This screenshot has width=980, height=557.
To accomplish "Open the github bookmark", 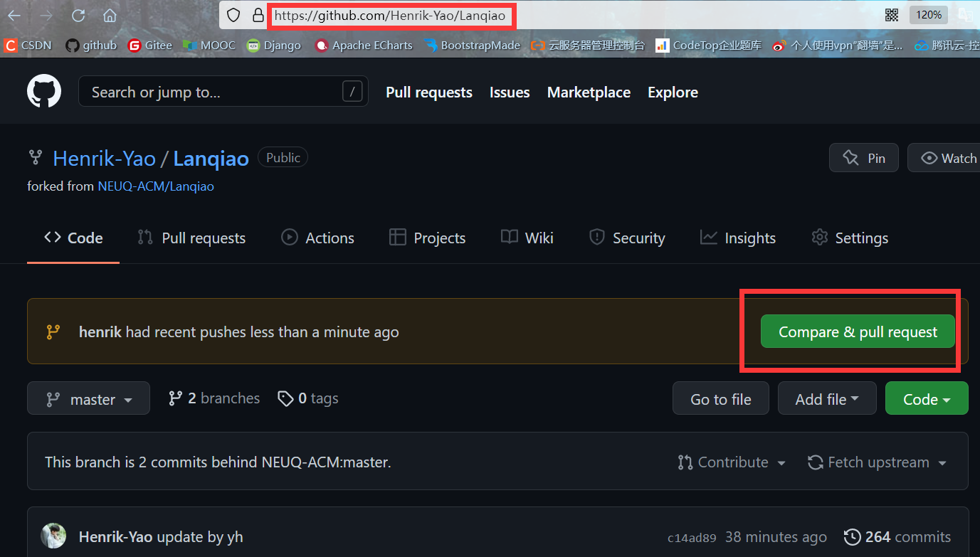I will [x=91, y=45].
